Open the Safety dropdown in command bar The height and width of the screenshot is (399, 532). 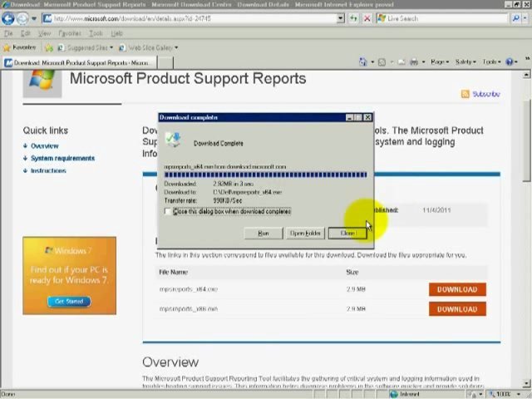465,62
